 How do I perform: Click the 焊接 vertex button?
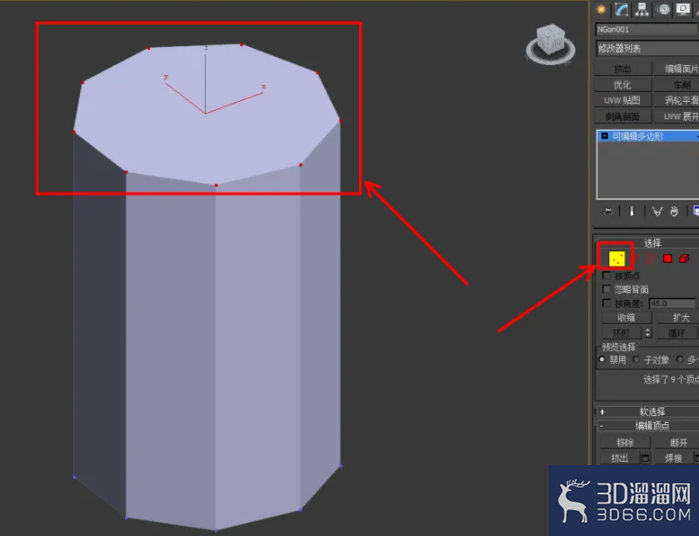pyautogui.click(x=674, y=458)
